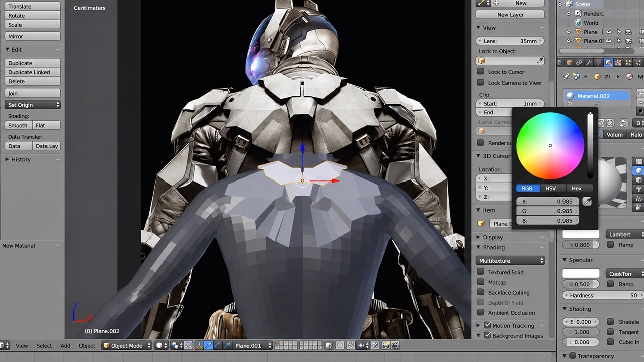Click the OpenGL render animation clapper icon
This screenshot has height=362, width=644.
395,345
